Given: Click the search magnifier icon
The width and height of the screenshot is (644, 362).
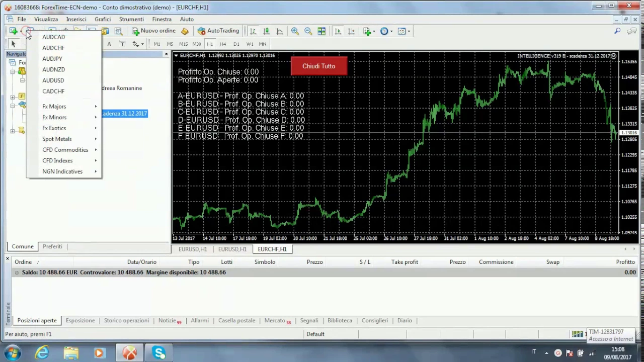Looking at the screenshot, I should [x=617, y=31].
